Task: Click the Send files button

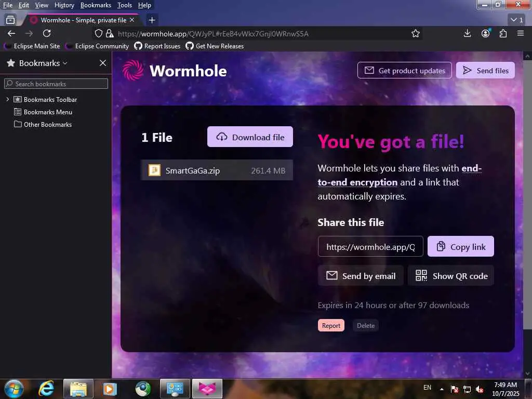Action: tap(485, 70)
